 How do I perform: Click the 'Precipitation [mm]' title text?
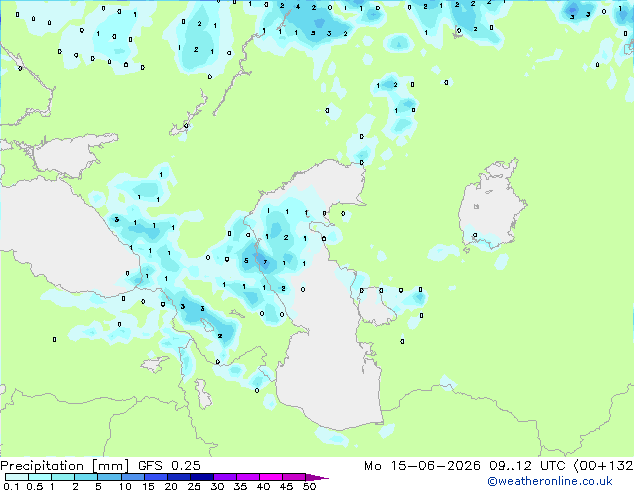pos(64,466)
